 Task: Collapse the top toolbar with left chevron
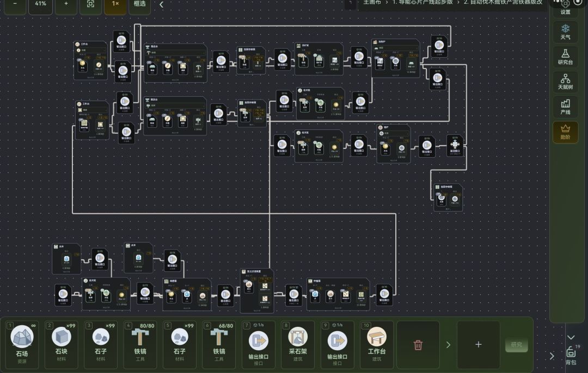161,5
